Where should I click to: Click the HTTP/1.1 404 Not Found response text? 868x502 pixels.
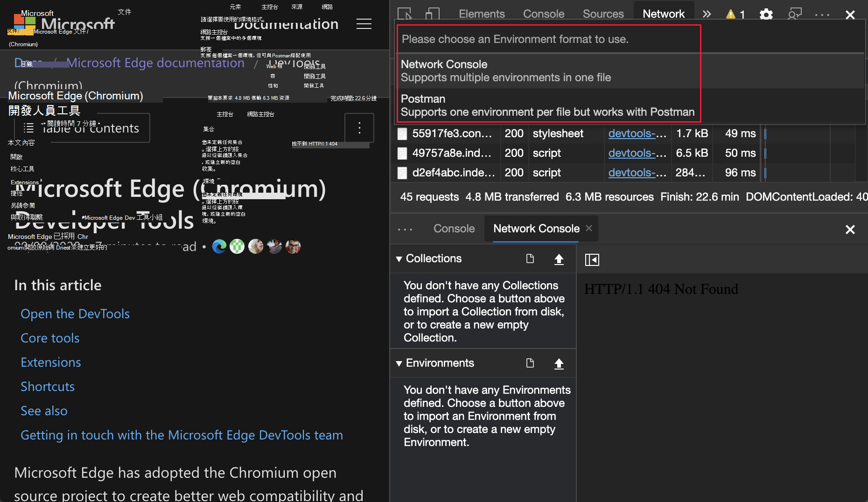pyautogui.click(x=661, y=289)
